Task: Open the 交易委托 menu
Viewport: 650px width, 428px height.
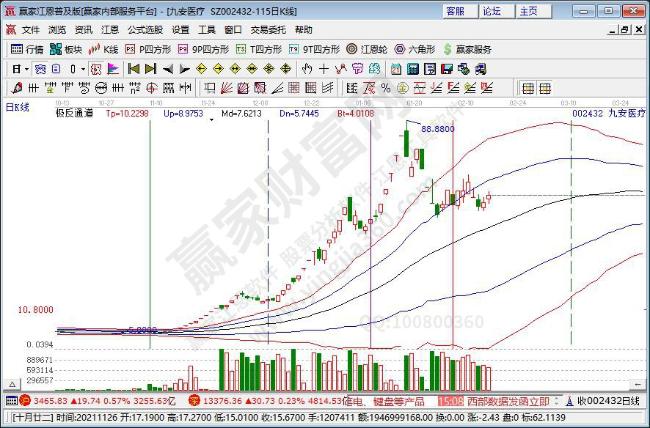Action: [268, 30]
